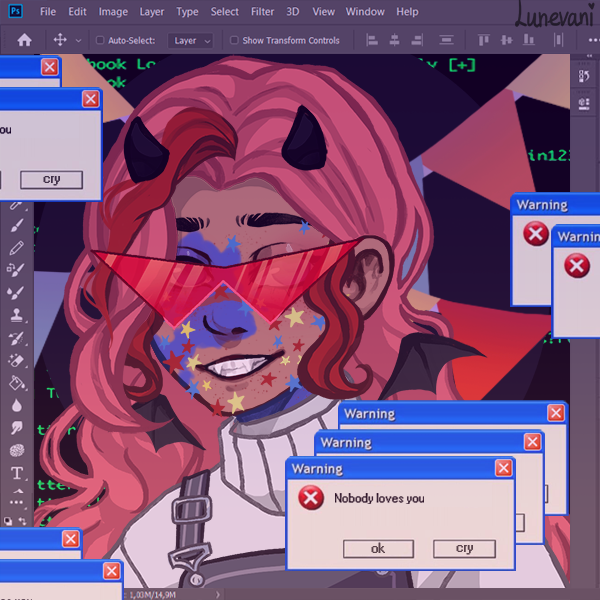Open the Type menu
Image resolution: width=600 pixels, height=600 pixels.
tap(187, 12)
